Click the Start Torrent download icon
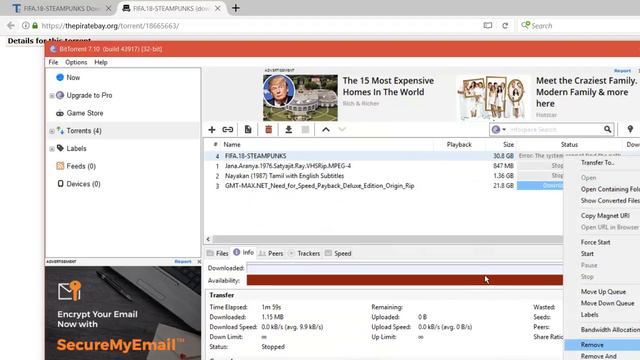Image resolution: width=640 pixels, height=360 pixels. 289,130
